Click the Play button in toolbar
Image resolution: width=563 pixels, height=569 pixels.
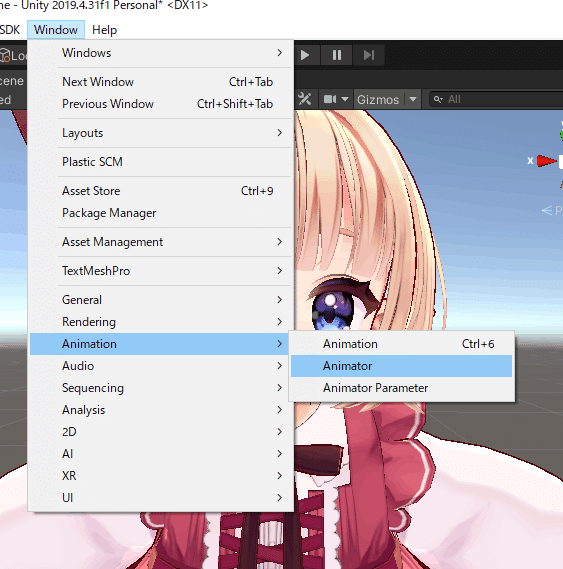tap(305, 55)
